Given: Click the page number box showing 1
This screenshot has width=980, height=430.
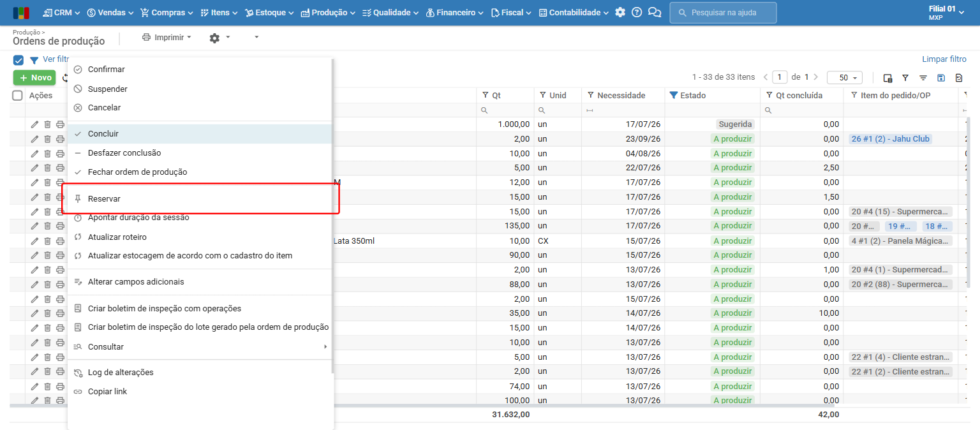Looking at the screenshot, I should 780,77.
